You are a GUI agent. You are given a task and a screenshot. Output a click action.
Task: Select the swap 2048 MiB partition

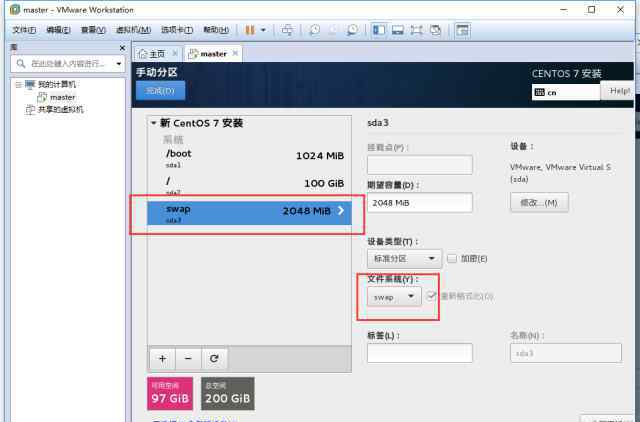coord(249,213)
